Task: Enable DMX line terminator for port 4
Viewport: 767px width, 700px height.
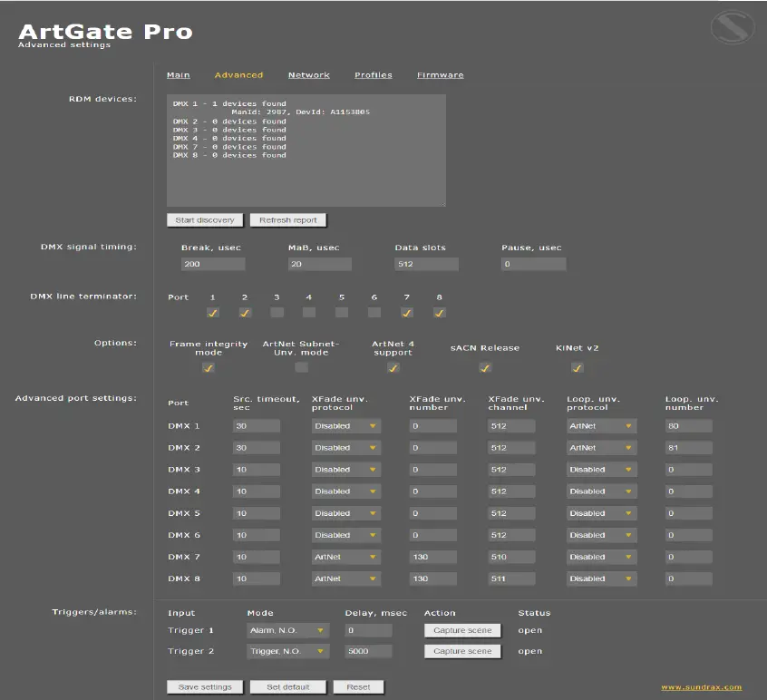Action: [x=309, y=312]
